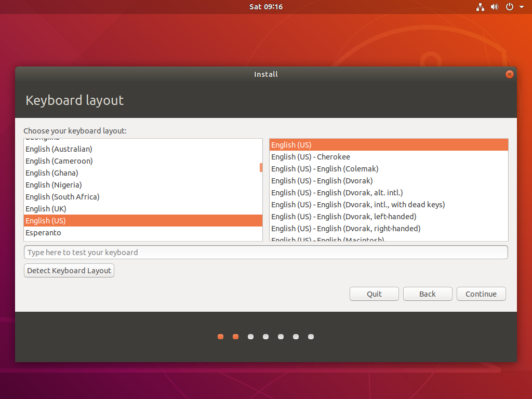Select English (Cameroon) layout

pyautogui.click(x=143, y=161)
